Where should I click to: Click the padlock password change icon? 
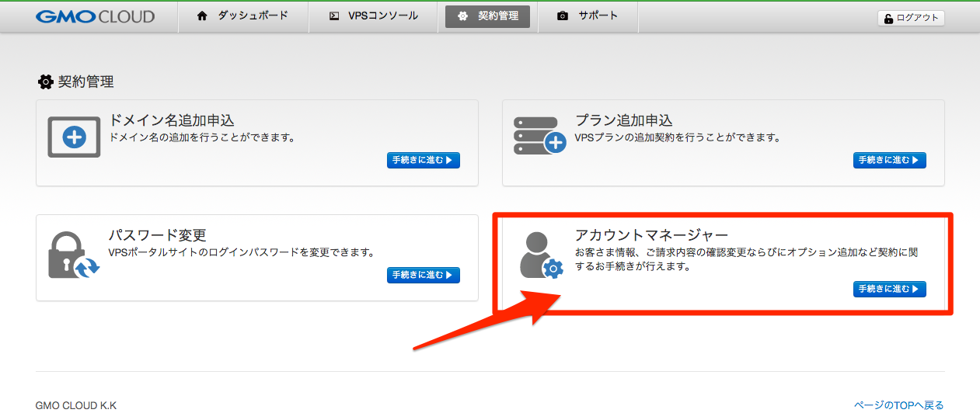(73, 255)
